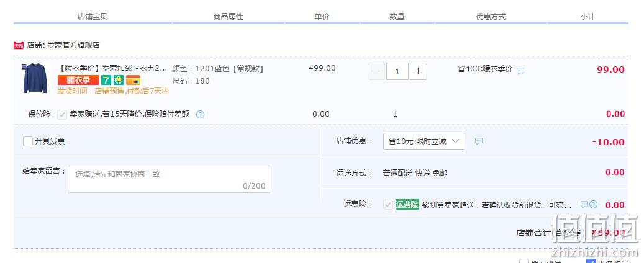Click the orange credit card payment badge

[133, 80]
